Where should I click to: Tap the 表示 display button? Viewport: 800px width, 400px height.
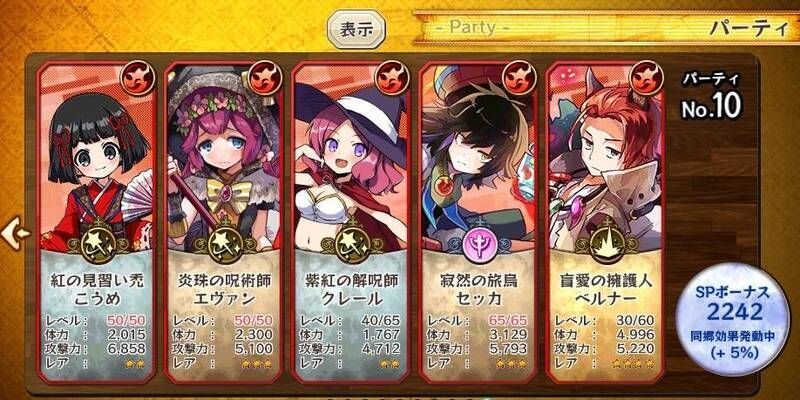[x=355, y=29]
